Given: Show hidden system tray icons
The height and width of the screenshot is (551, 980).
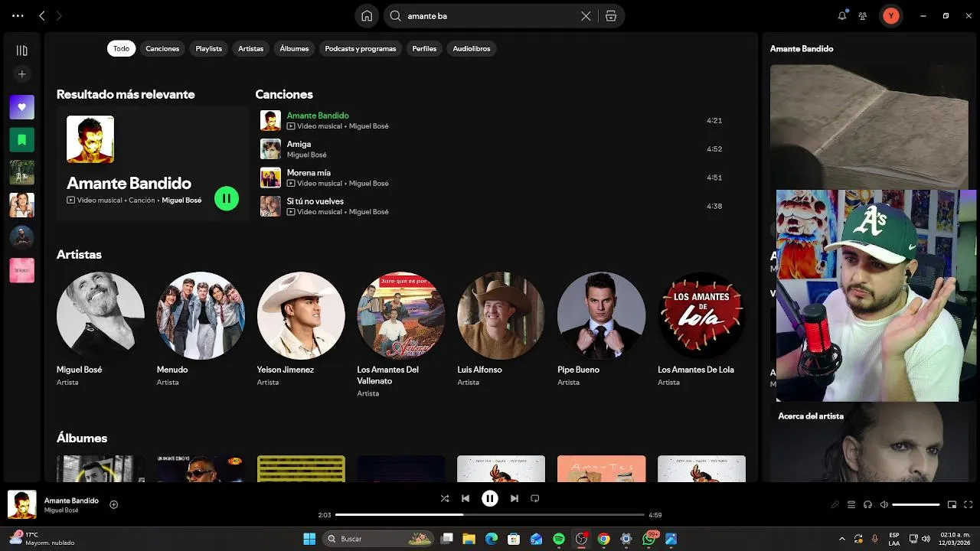Looking at the screenshot, I should pyautogui.click(x=841, y=539).
